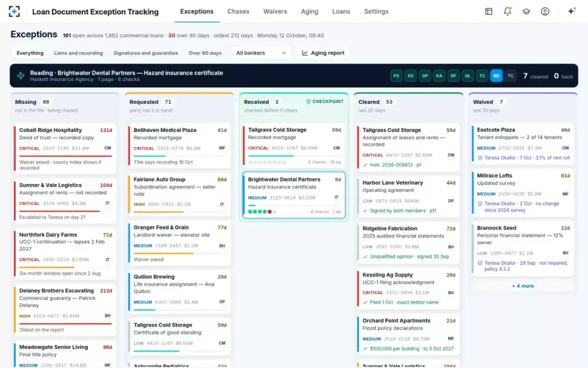This screenshot has width=588, height=368.
Task: Click the checkmark icon on Kessling Ag Supply card
Action: click(x=365, y=302)
